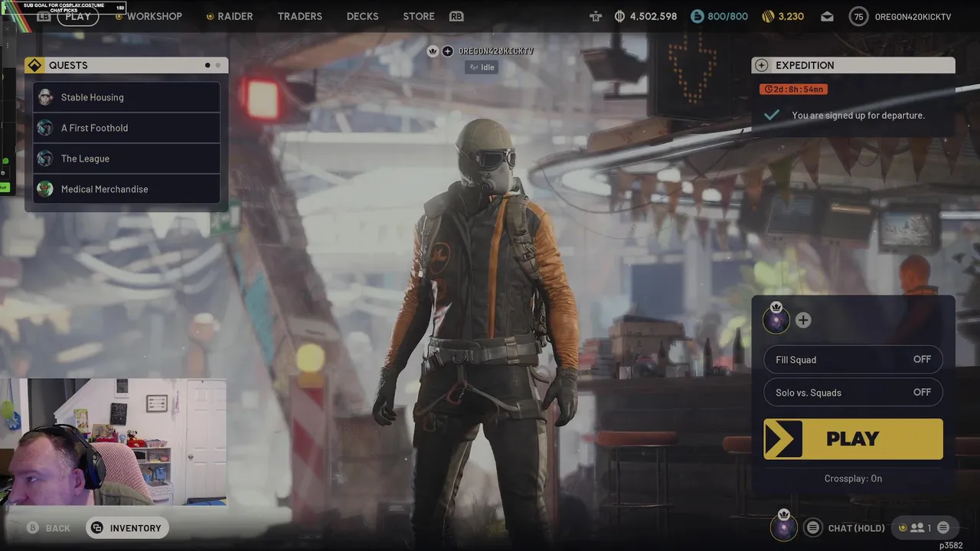Click the gold currency icon beside 3,230
The image size is (980, 551).
pos(768,16)
